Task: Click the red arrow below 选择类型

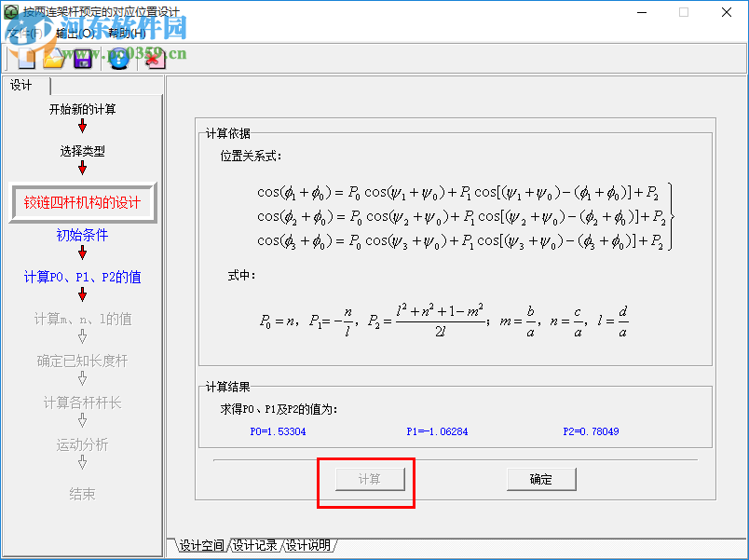Action: (82, 169)
